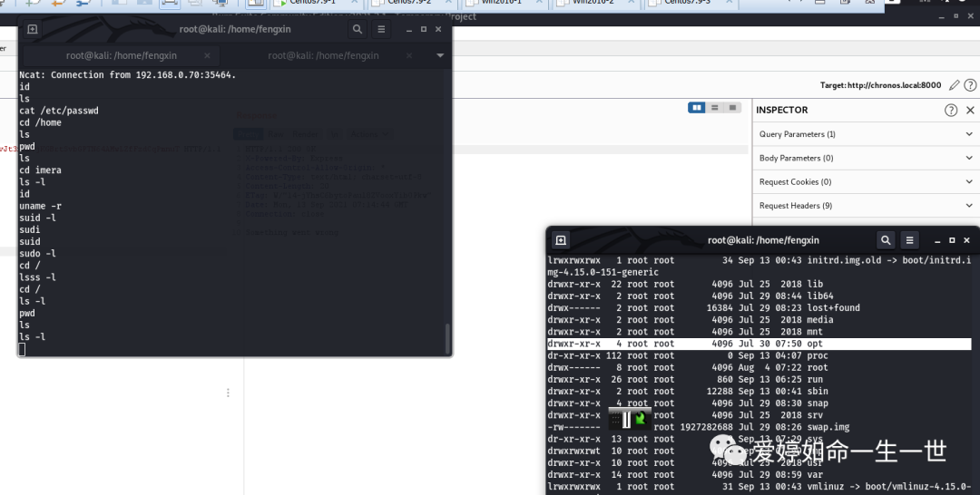Open help icon beside the Target URL
Image resolution: width=980 pixels, height=495 pixels.
coord(970,85)
